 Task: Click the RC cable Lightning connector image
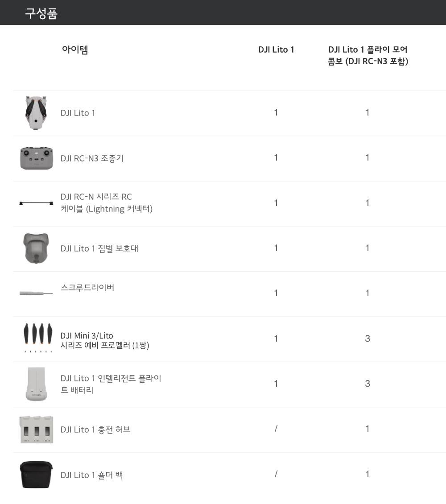coord(36,203)
